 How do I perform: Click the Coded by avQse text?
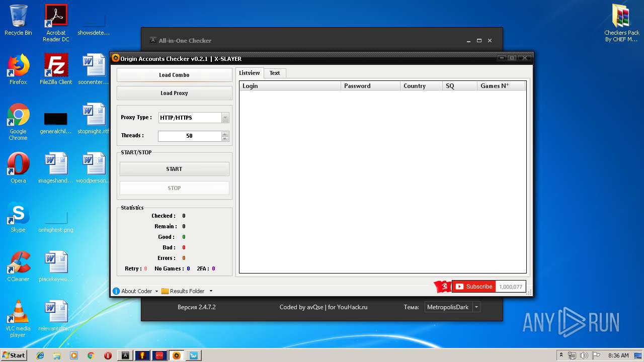[324, 307]
